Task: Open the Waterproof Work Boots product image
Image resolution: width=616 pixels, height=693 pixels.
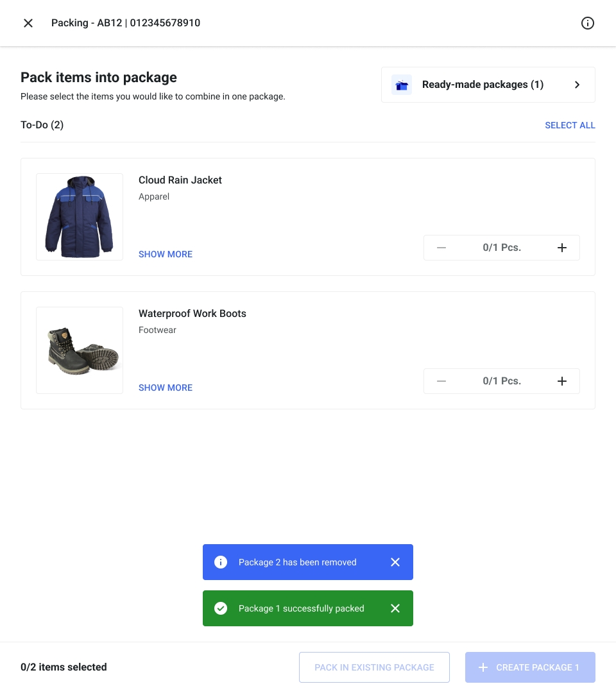Action: point(80,350)
